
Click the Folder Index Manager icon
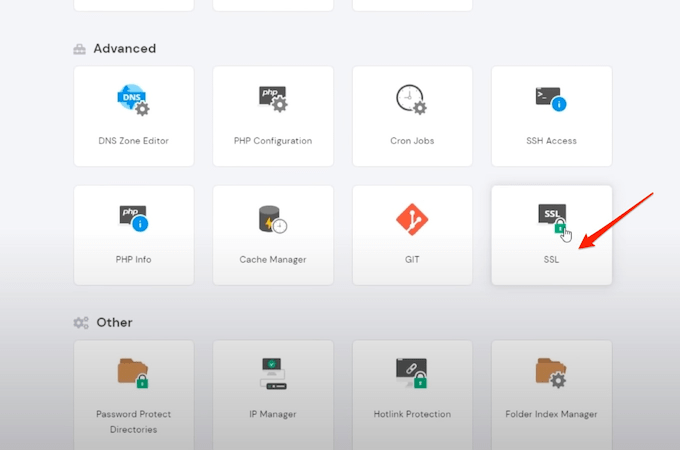pyautogui.click(x=551, y=373)
